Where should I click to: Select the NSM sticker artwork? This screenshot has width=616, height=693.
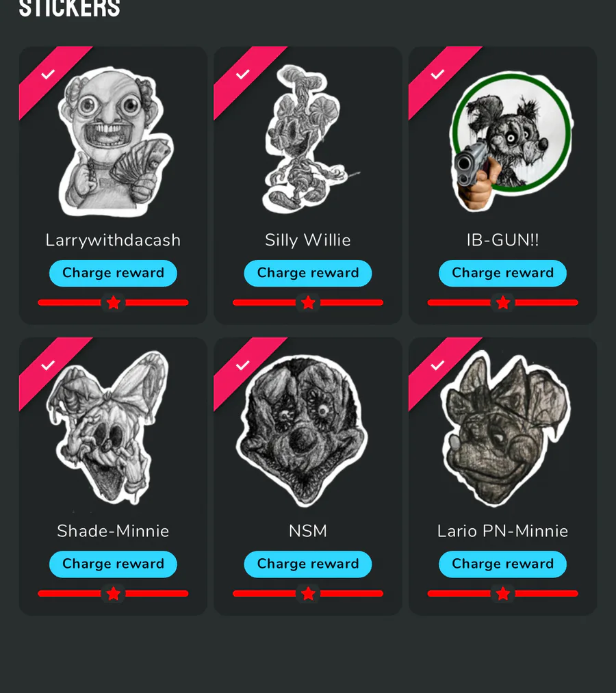(302, 431)
